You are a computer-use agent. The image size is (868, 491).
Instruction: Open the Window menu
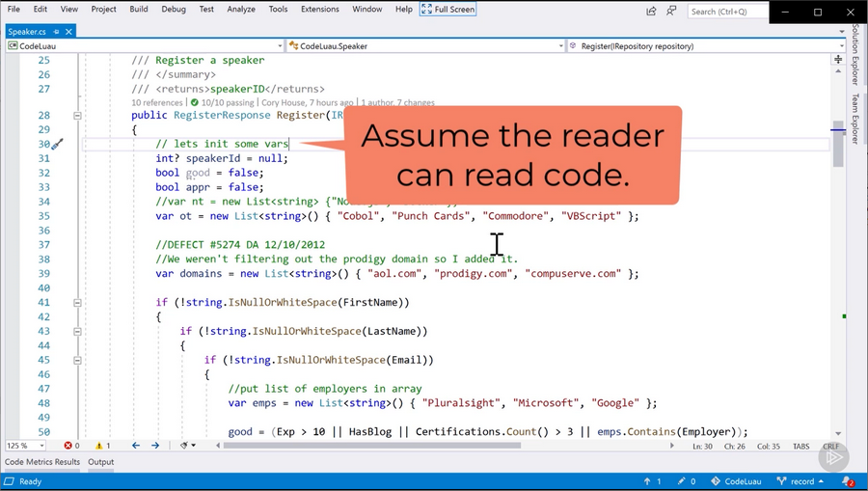pos(367,10)
